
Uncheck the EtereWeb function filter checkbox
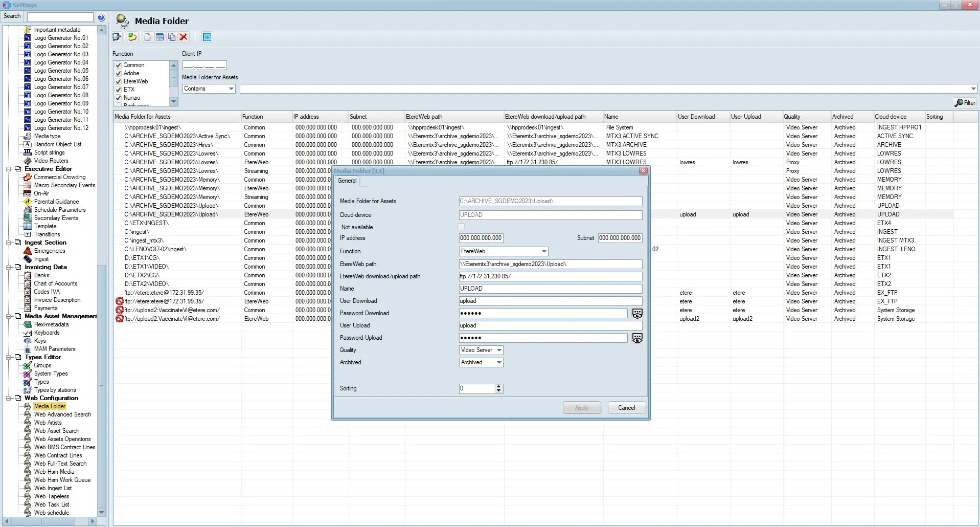click(x=119, y=81)
